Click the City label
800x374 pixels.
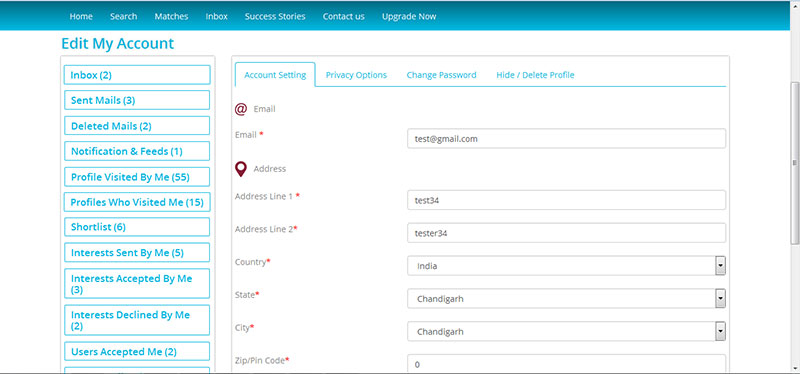[244, 328]
